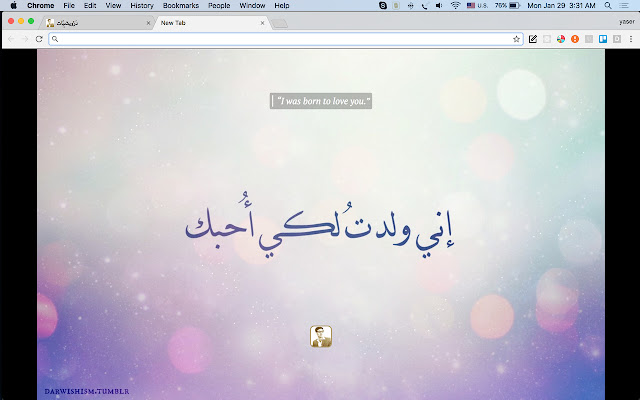Click the yaser profile button
Image resolution: width=640 pixels, height=400 pixels.
click(626, 22)
